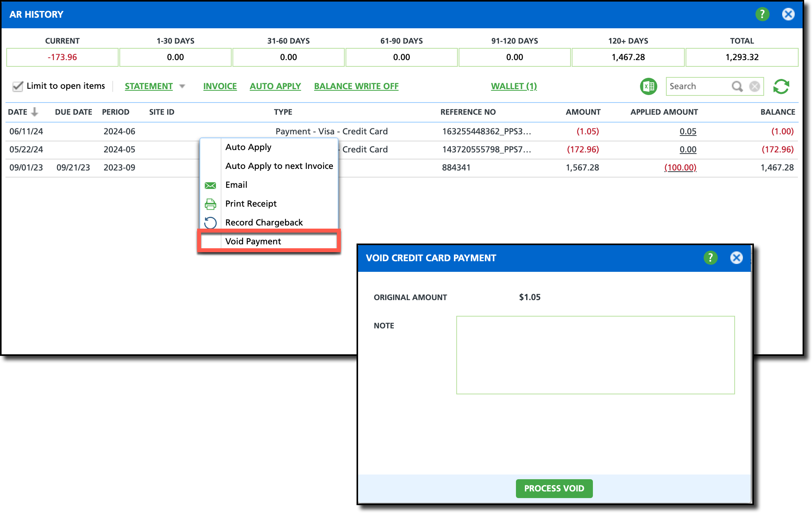Click the green help icon in AR History header

click(762, 15)
